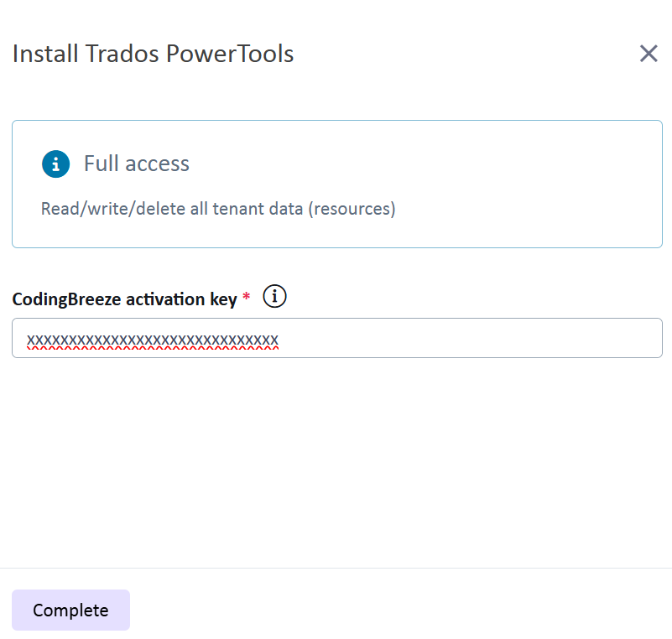This screenshot has width=672, height=639.
Task: Click the word "Install" in dialog header
Action: [x=45, y=54]
